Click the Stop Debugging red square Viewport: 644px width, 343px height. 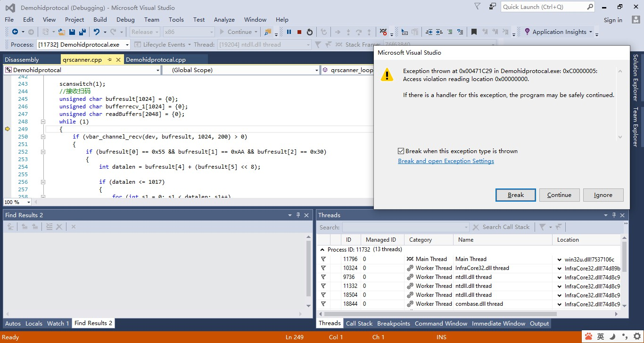[299, 32]
